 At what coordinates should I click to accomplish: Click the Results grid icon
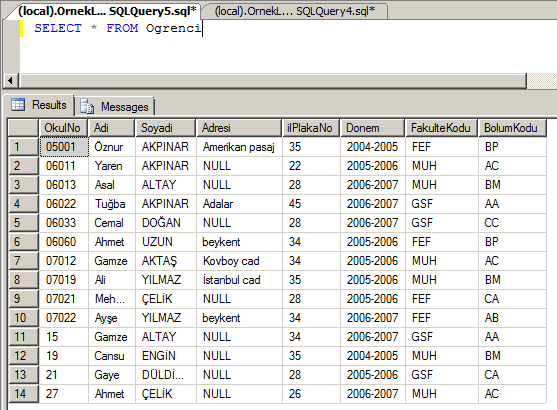click(x=18, y=105)
